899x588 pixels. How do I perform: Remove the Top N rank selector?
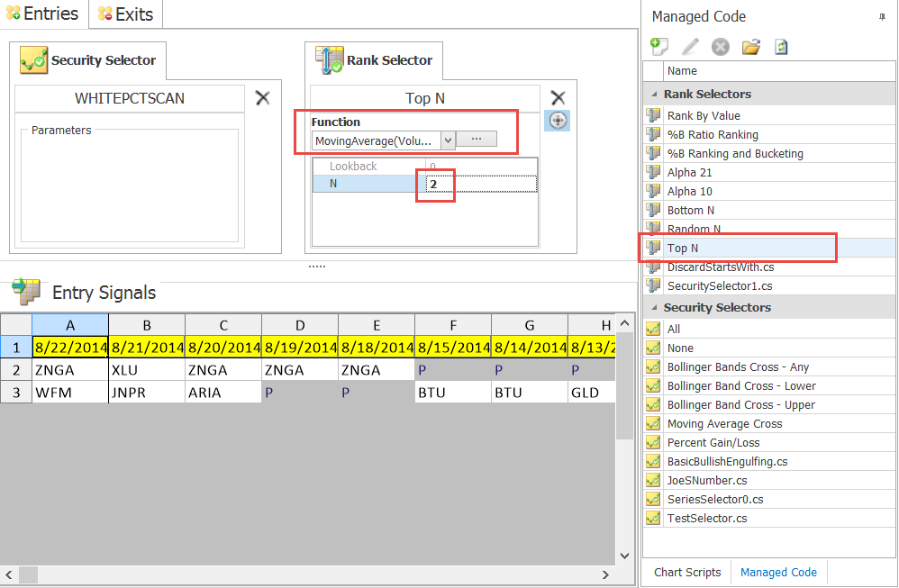(x=558, y=97)
